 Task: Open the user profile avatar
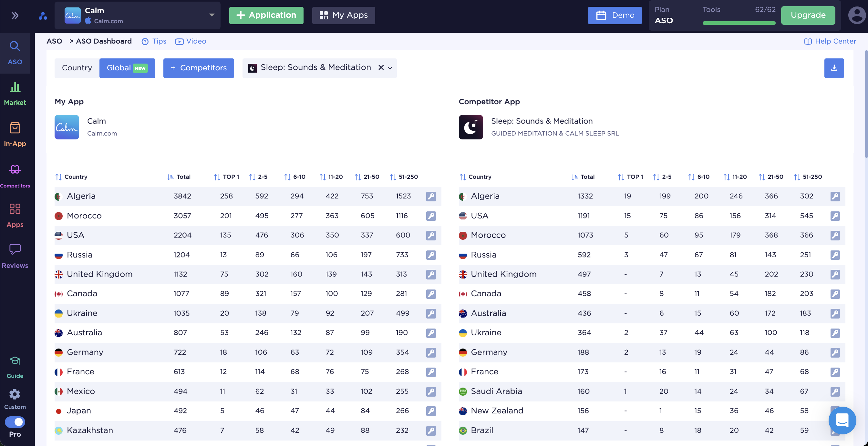pos(857,15)
